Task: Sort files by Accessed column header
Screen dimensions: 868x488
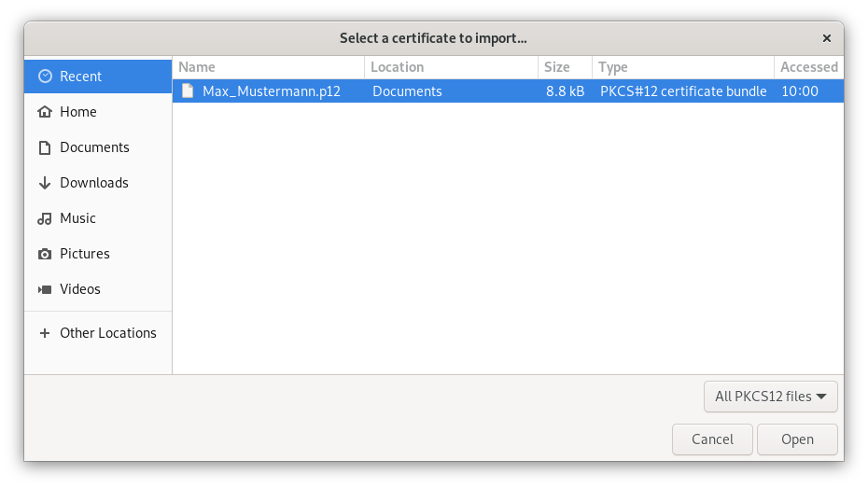Action: (808, 67)
